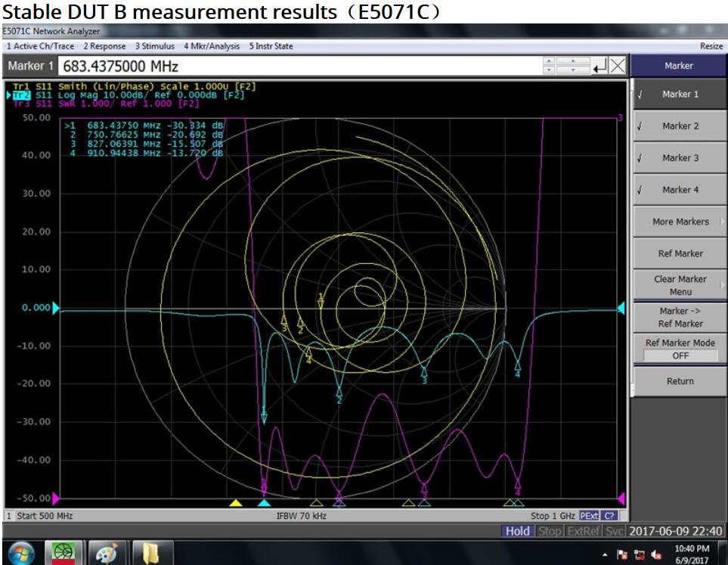Click the Start 500 MHz label
This screenshot has height=565, width=728.
click(x=45, y=516)
